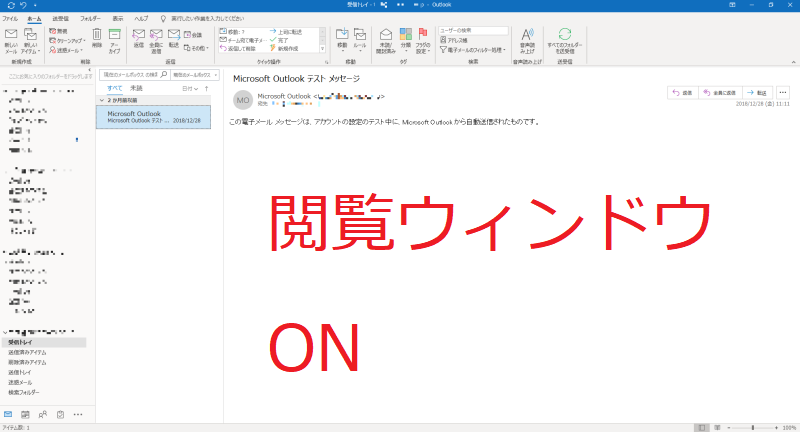Select the Microsoft Outlook test message

153,117
